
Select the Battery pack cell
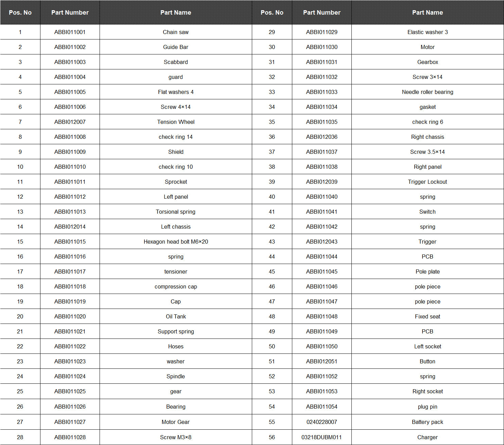[x=428, y=422]
